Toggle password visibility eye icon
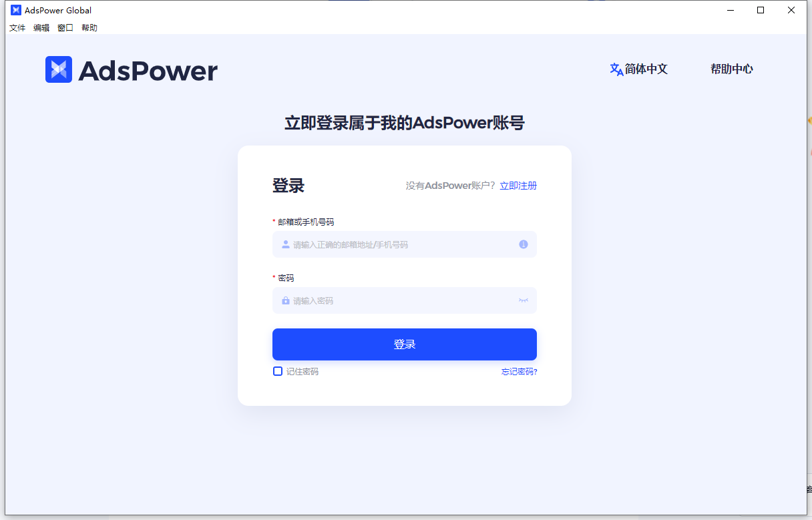This screenshot has height=520, width=812. pyautogui.click(x=524, y=300)
